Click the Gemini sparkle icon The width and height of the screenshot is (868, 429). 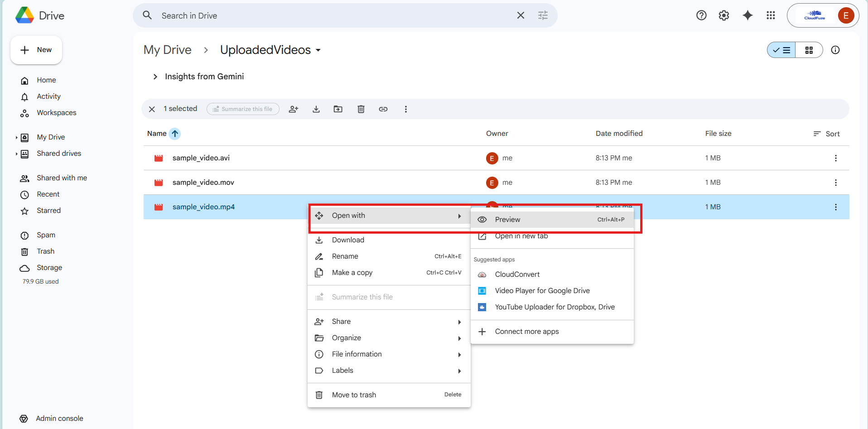point(747,15)
